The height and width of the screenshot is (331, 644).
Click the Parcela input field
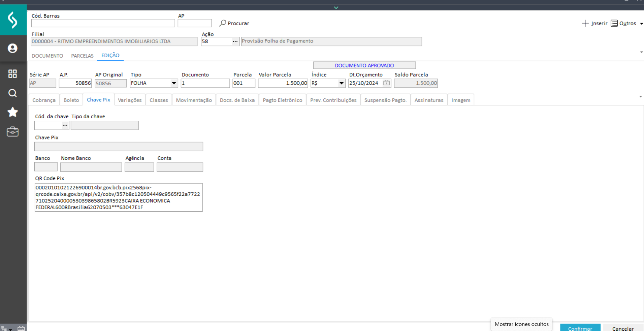click(x=244, y=83)
